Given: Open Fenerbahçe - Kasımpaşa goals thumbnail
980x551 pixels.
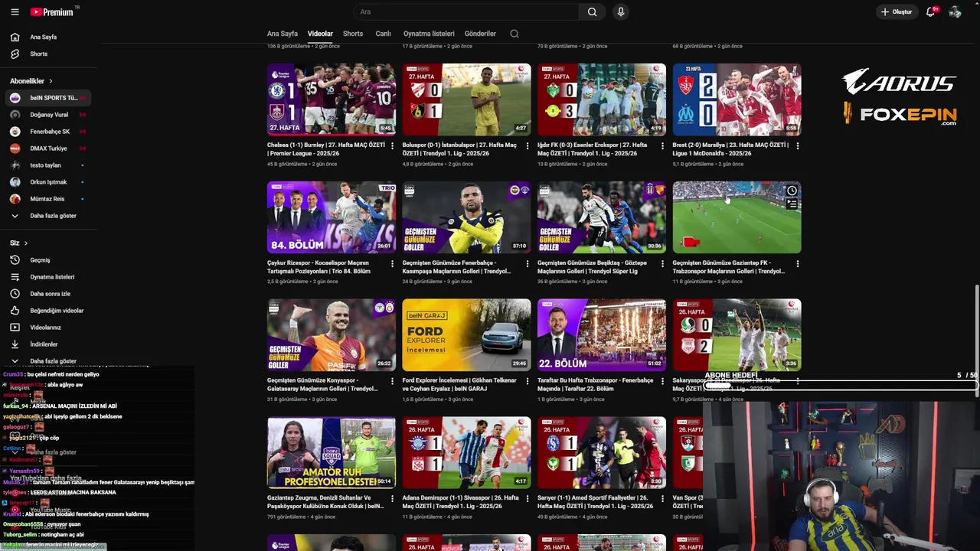Looking at the screenshot, I should [x=466, y=217].
